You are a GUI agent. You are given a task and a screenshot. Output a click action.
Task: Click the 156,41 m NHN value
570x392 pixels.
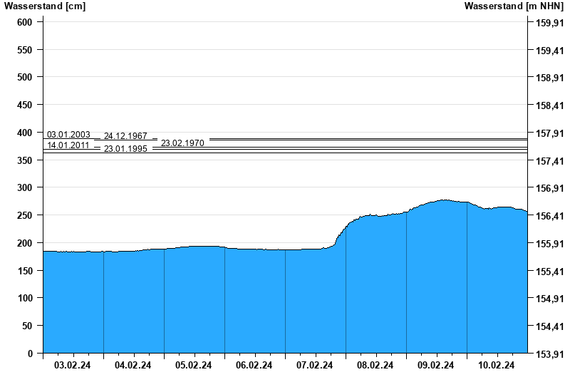tap(550, 216)
